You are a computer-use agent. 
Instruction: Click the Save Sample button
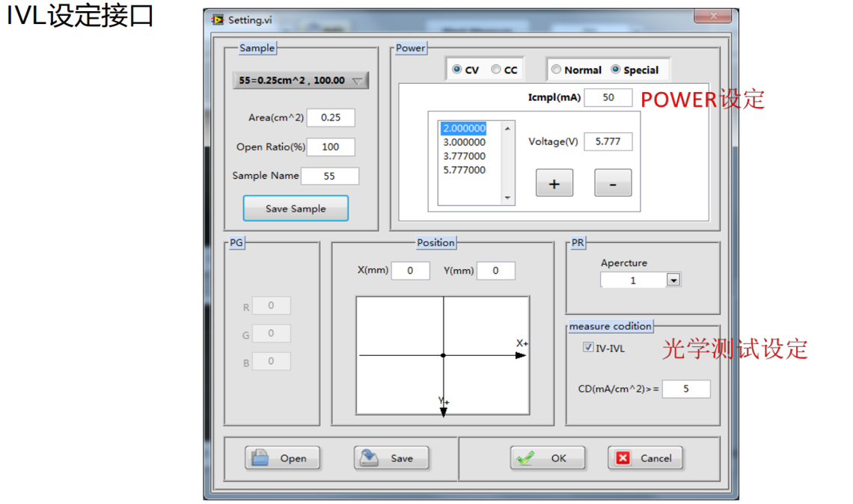[x=296, y=209]
